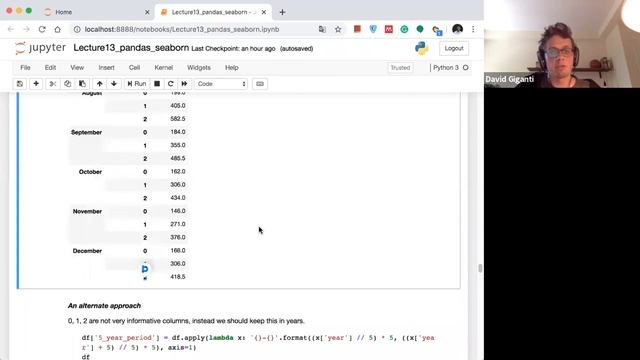Select the Lecture13_pandas_seaborn browser tab
This screenshot has height=360, width=640.
click(x=213, y=12)
